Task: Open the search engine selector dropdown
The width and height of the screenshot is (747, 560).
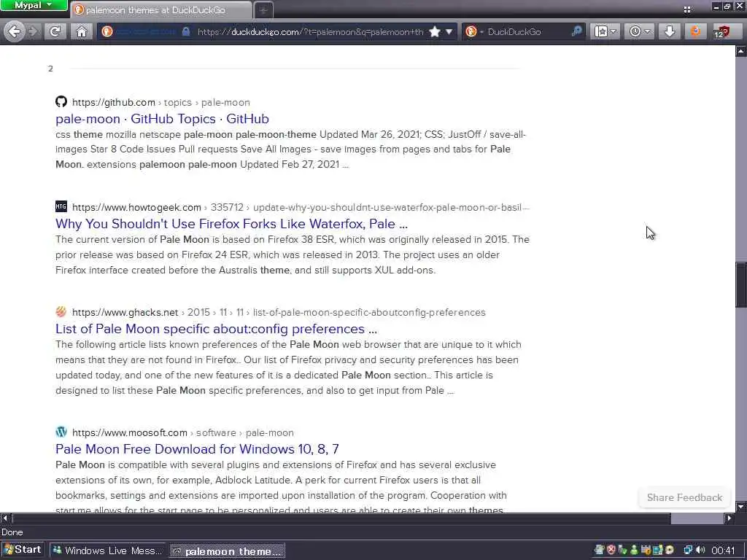Action: tap(474, 32)
